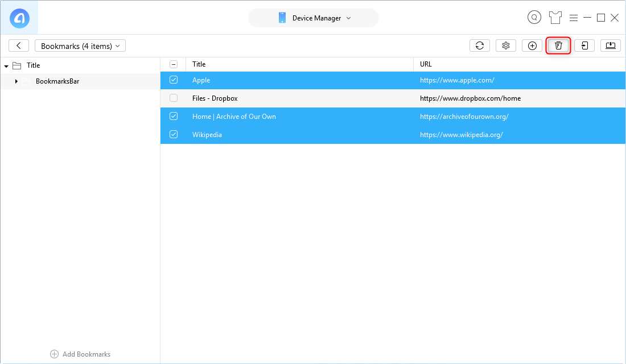The image size is (626, 364).
Task: Click the Title root folder icon
Action: [x=17, y=65]
